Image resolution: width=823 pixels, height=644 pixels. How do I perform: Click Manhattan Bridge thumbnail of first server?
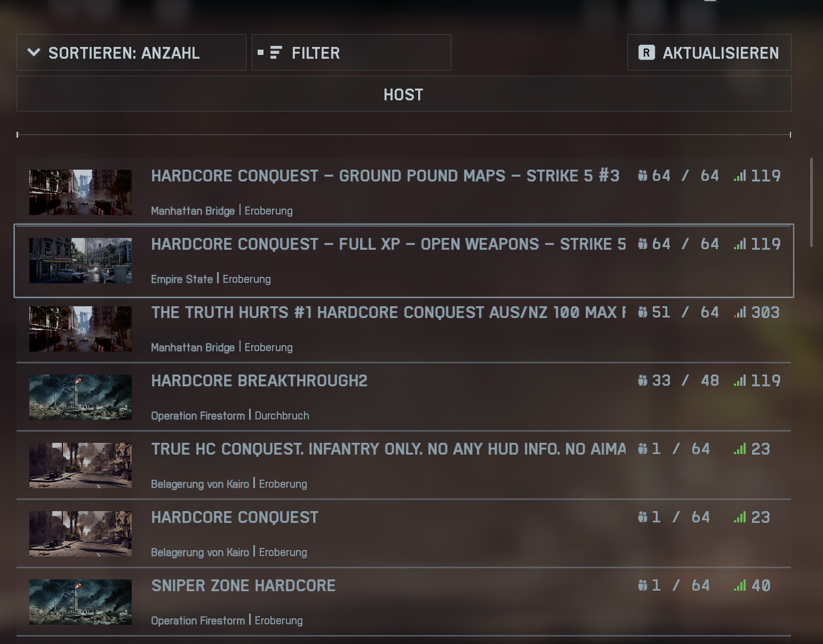[81, 193]
